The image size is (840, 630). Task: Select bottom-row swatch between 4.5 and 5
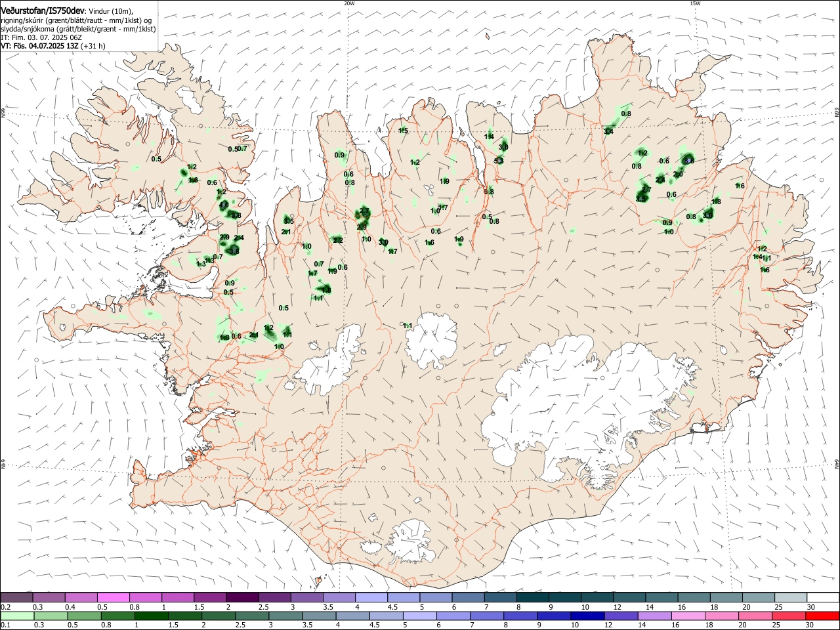click(386, 616)
